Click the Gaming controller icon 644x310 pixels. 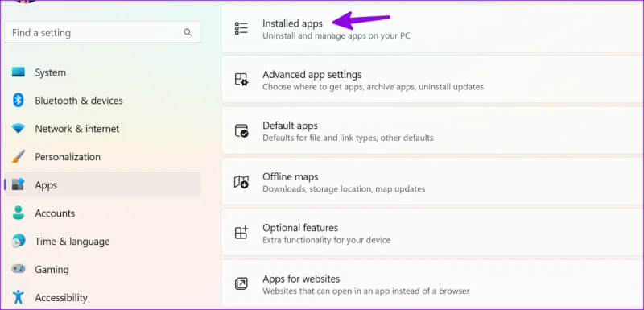pyautogui.click(x=18, y=269)
